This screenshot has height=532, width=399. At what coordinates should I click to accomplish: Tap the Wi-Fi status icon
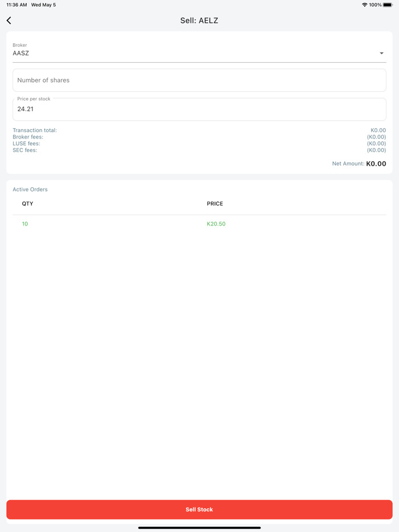point(364,5)
